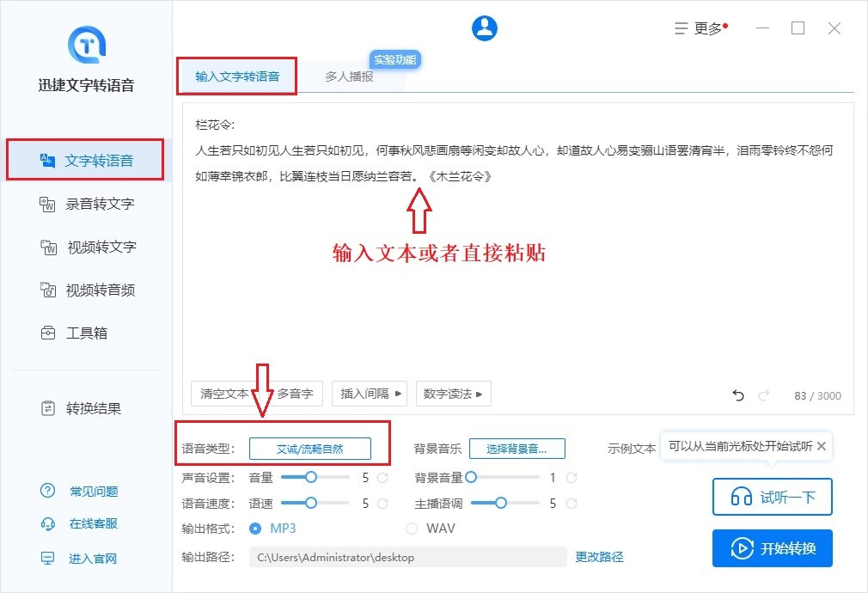Click the 在线客服 headset icon

[47, 523]
